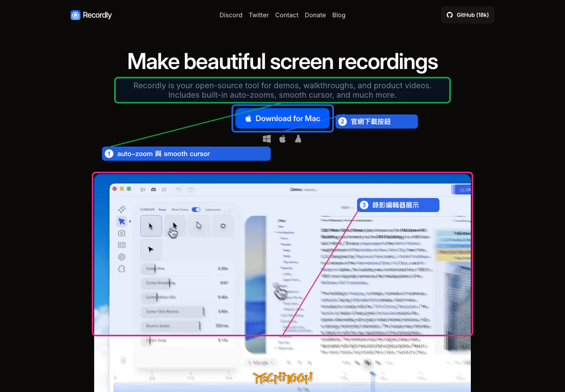Open the Donate link
Image resolution: width=565 pixels, height=392 pixels.
pos(315,15)
